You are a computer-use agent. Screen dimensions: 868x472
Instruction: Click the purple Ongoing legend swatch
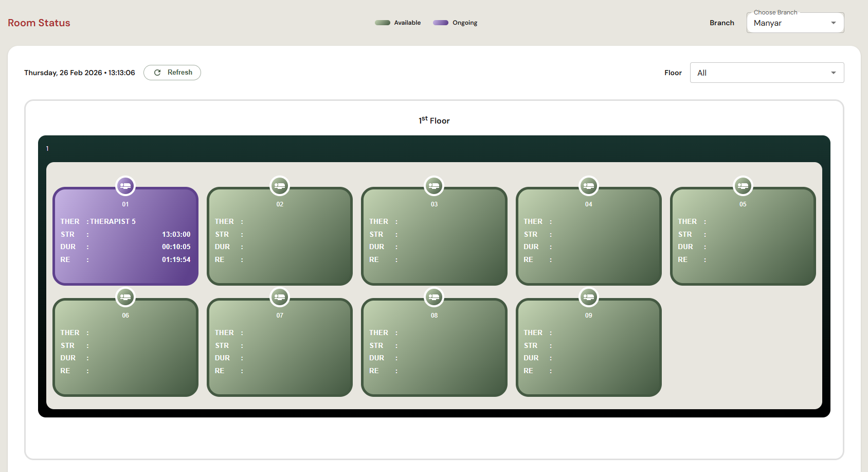pyautogui.click(x=441, y=23)
